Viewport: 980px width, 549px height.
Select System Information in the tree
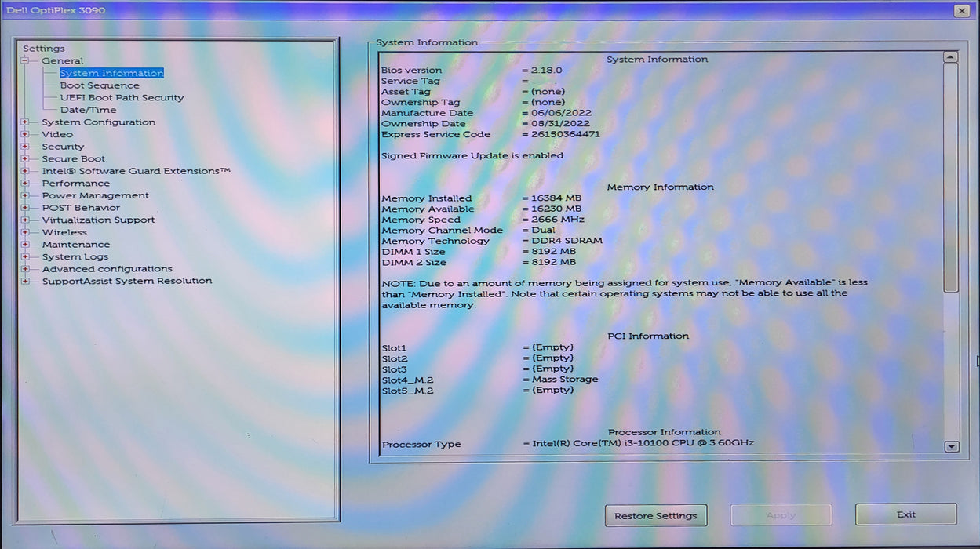click(x=111, y=73)
